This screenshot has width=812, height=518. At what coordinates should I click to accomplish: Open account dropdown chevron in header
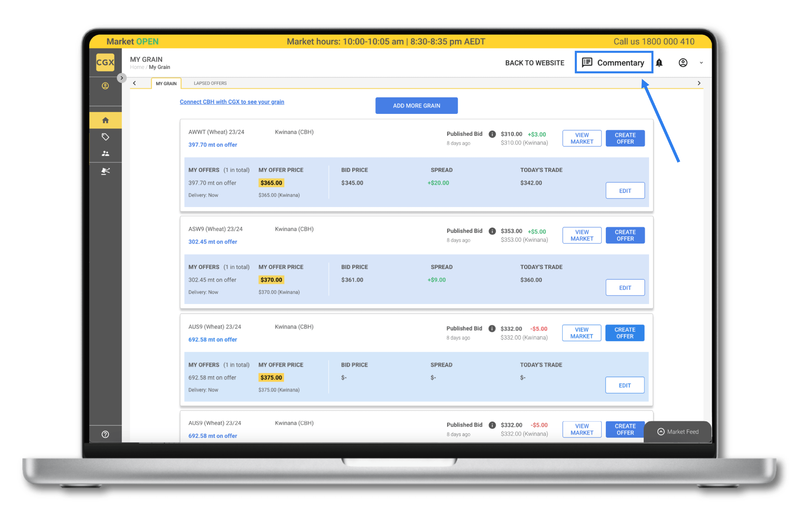[701, 63]
